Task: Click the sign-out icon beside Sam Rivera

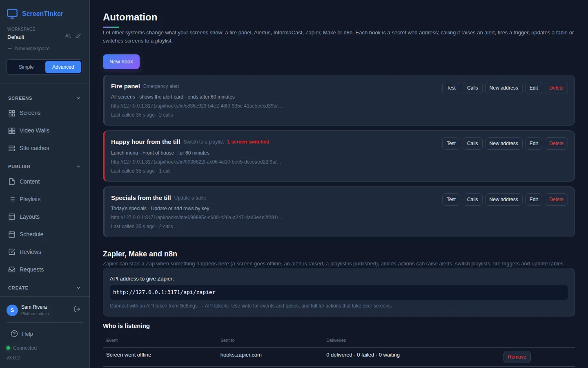Action: [77, 310]
